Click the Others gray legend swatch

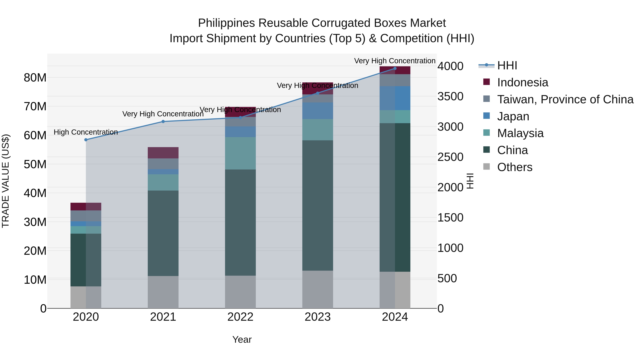pyautogui.click(x=487, y=166)
